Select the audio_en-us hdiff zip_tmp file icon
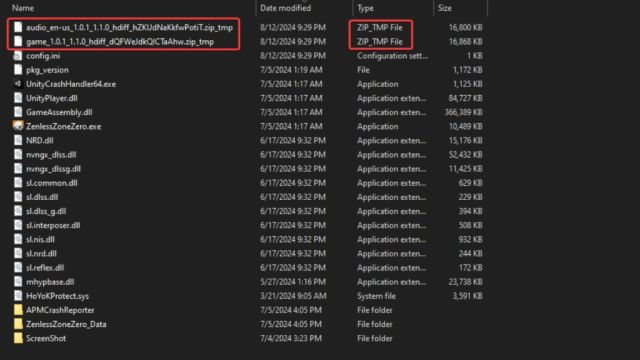The width and height of the screenshot is (640, 360). pyautogui.click(x=18, y=27)
